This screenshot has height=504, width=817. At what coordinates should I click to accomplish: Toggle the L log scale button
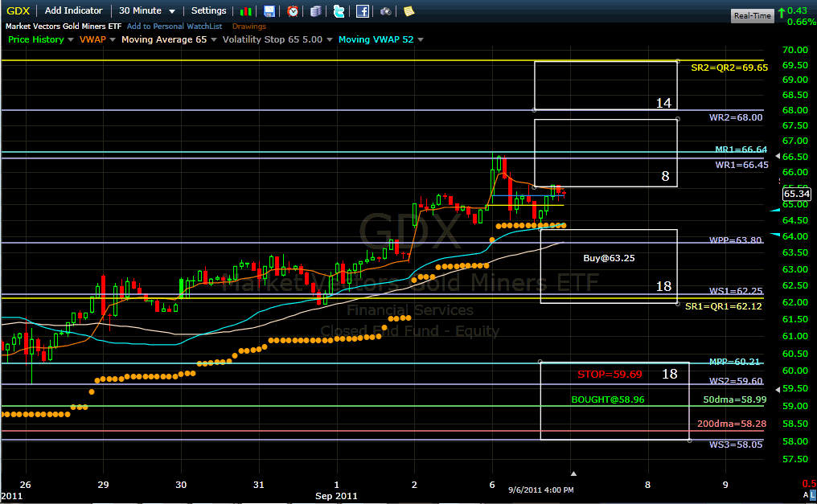[811, 496]
